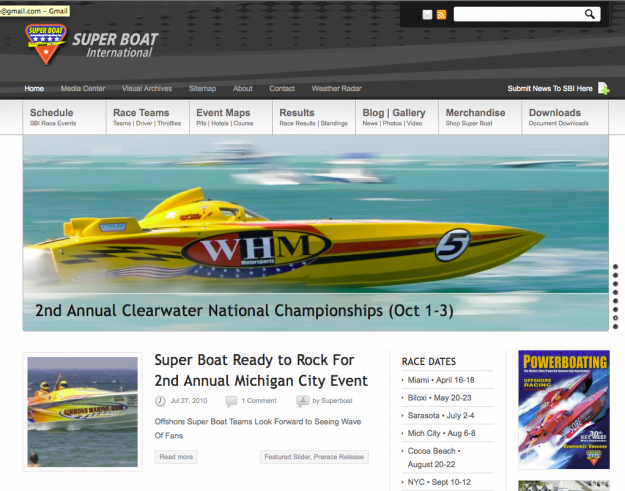Open the Visual Archives menu item
The image size is (625, 491).
pyautogui.click(x=147, y=88)
